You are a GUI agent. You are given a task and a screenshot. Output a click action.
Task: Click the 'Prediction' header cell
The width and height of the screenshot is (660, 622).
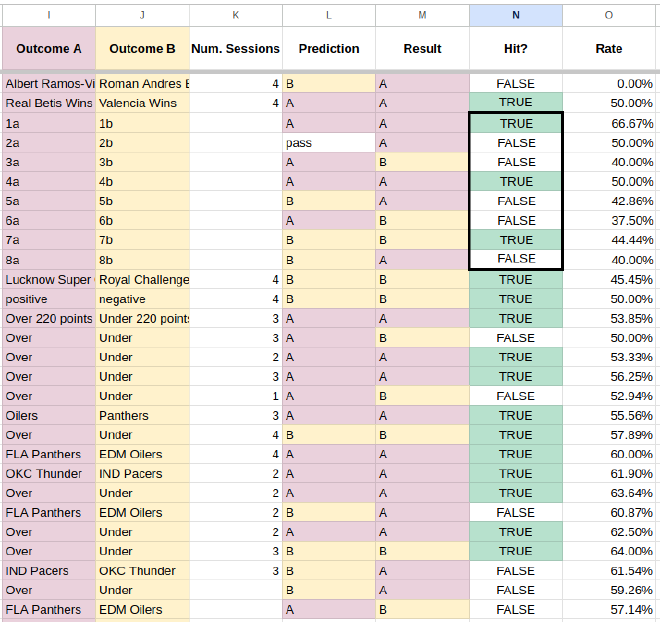click(x=328, y=48)
